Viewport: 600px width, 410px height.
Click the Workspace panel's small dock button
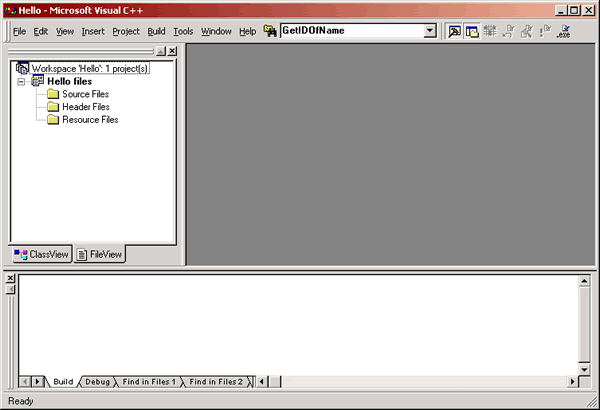(161, 51)
